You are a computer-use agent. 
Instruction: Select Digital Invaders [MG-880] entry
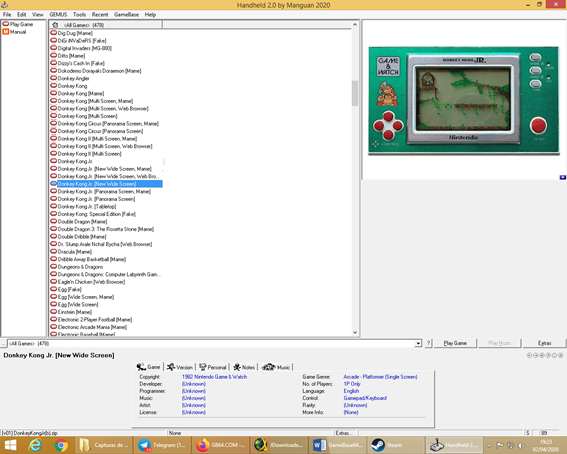click(85, 48)
